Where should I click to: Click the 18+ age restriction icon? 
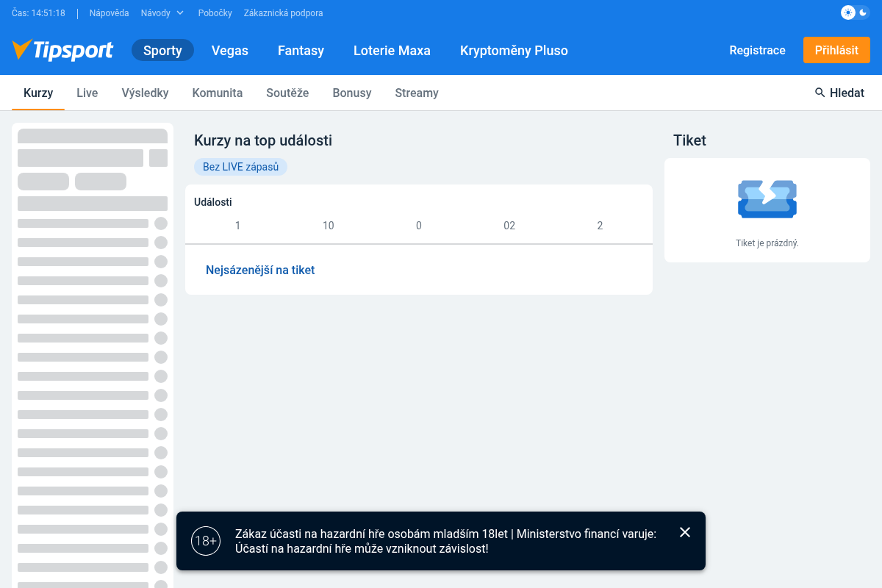206,541
